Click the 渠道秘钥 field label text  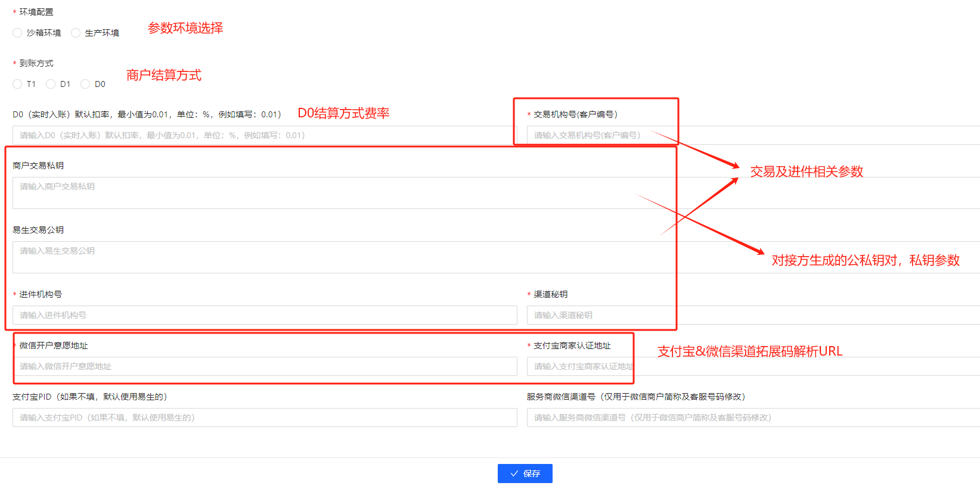pos(551,294)
